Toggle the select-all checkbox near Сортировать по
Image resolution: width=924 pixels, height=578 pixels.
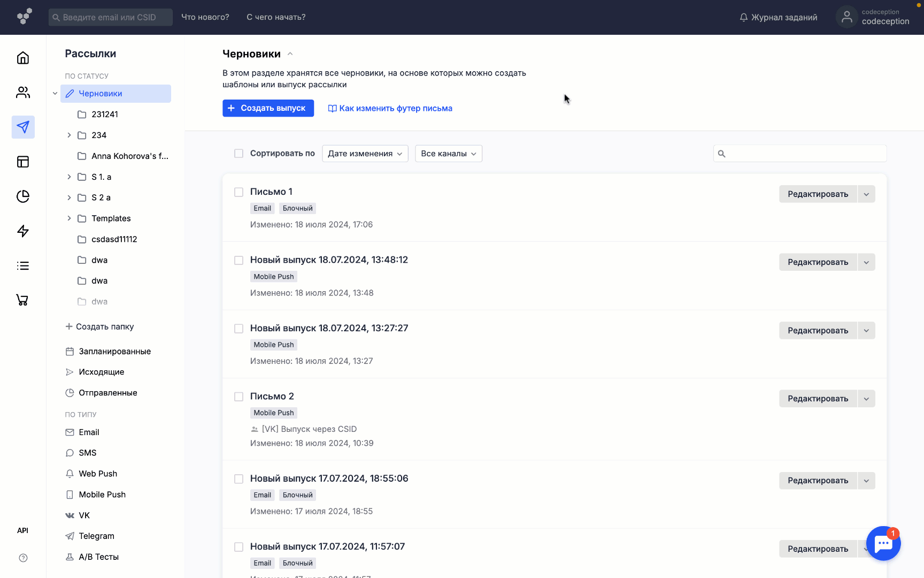tap(238, 154)
